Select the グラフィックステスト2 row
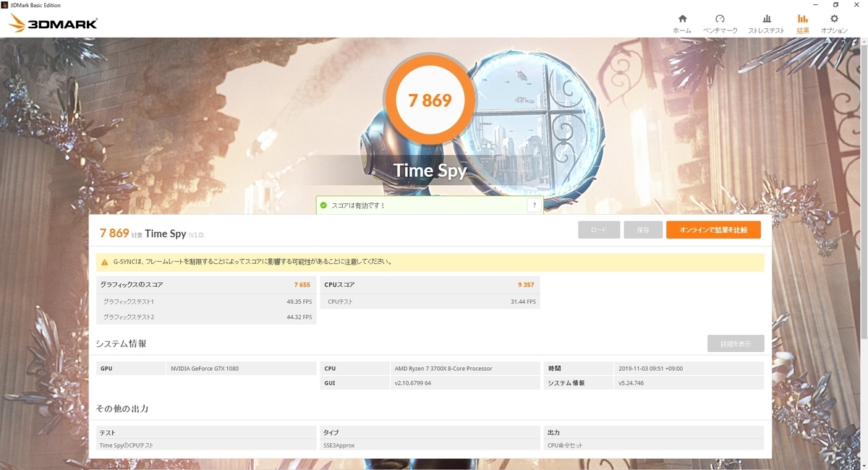The width and height of the screenshot is (868, 470). tap(206, 317)
